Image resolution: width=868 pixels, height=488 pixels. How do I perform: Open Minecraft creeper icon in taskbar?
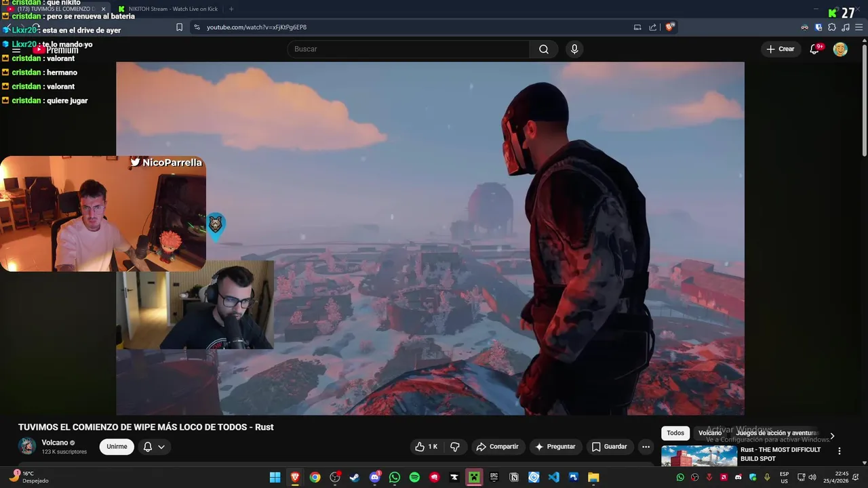(474, 477)
